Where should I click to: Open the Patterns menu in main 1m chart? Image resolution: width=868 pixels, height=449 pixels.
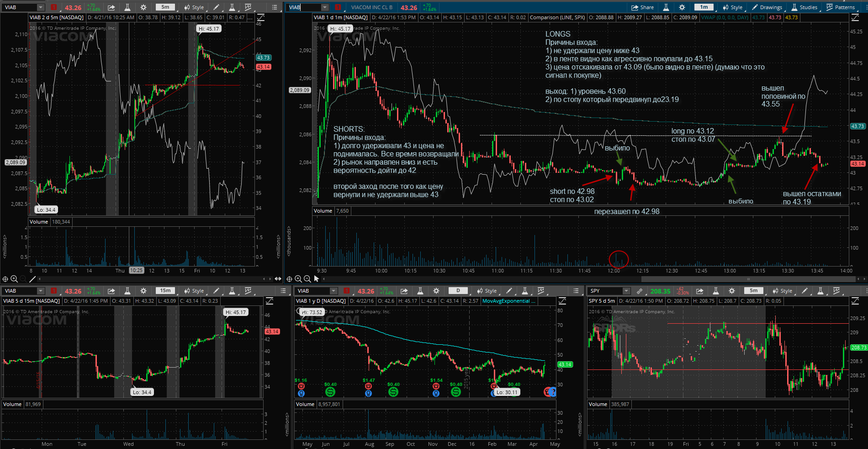tap(841, 7)
